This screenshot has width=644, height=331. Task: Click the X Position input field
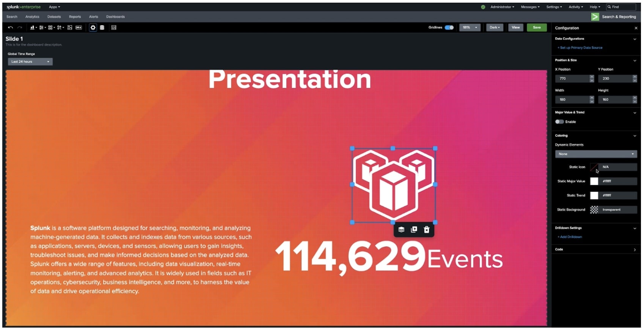[x=572, y=79]
